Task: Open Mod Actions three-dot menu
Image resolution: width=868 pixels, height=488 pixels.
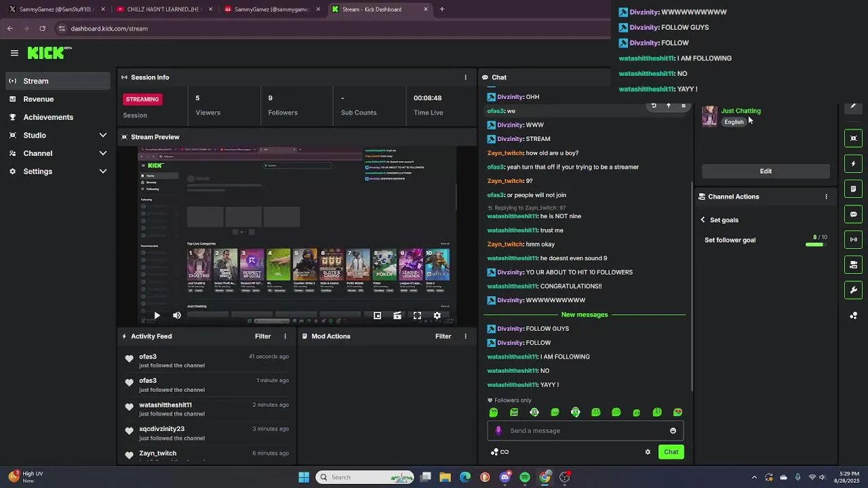Action: [x=465, y=336]
